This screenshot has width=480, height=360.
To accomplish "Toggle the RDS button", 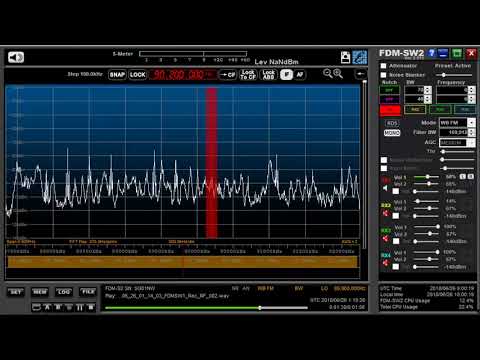I will [x=392, y=123].
